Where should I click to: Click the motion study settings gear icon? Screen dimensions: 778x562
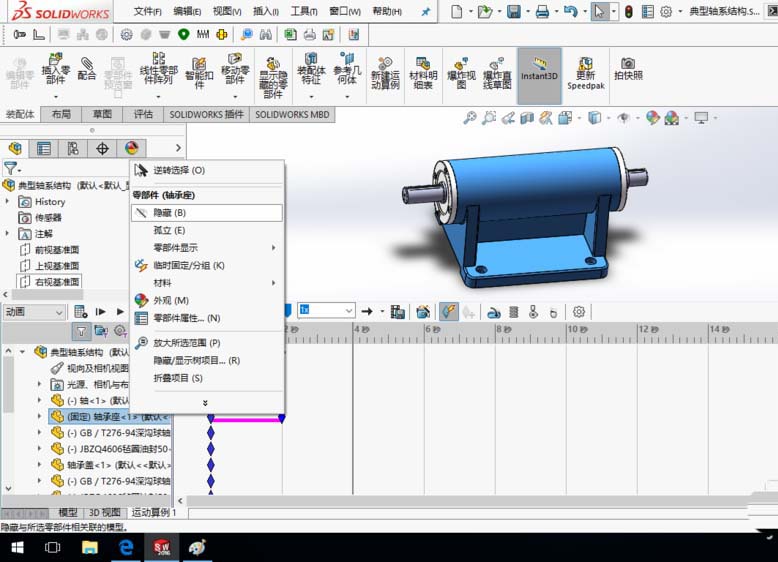tap(578, 312)
